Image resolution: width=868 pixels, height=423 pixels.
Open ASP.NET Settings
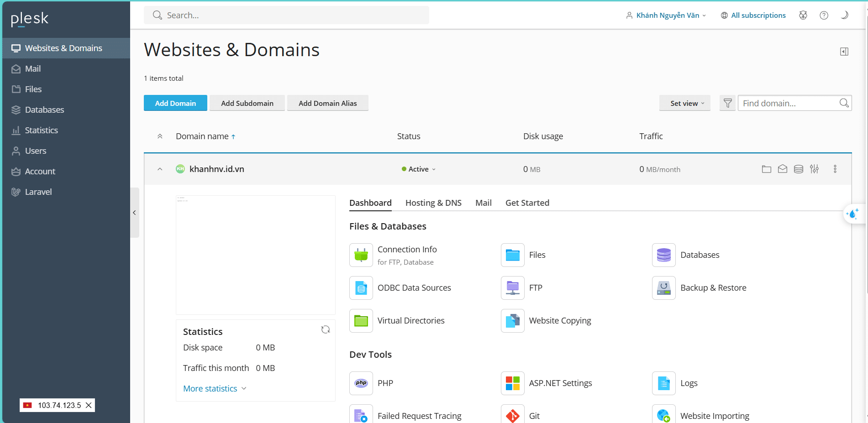512,383
